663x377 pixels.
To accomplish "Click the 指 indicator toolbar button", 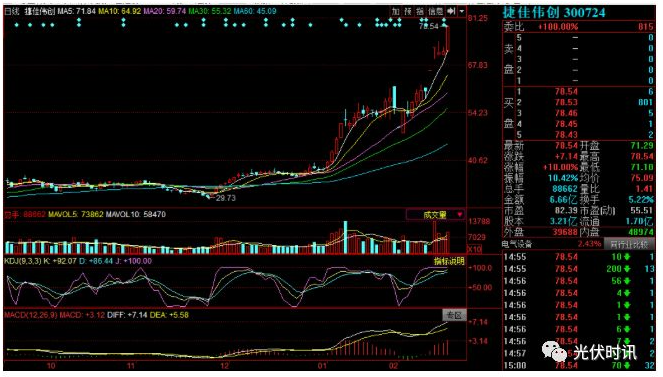I will click(x=419, y=11).
